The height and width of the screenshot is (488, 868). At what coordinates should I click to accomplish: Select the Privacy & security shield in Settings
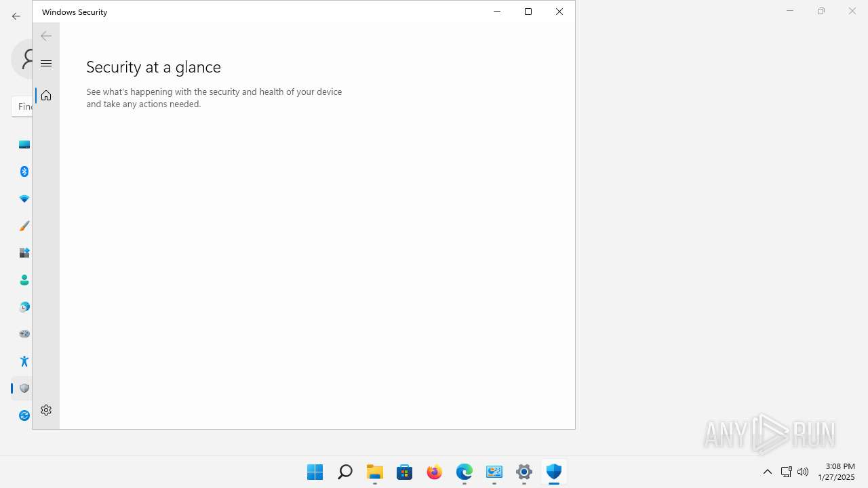[x=24, y=388]
